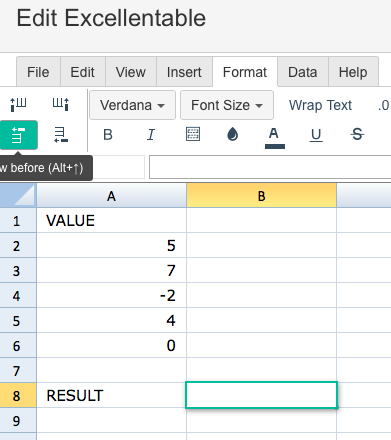Screen dimensions: 391x440
Task: Click insert column after icon
Action: pos(61,104)
